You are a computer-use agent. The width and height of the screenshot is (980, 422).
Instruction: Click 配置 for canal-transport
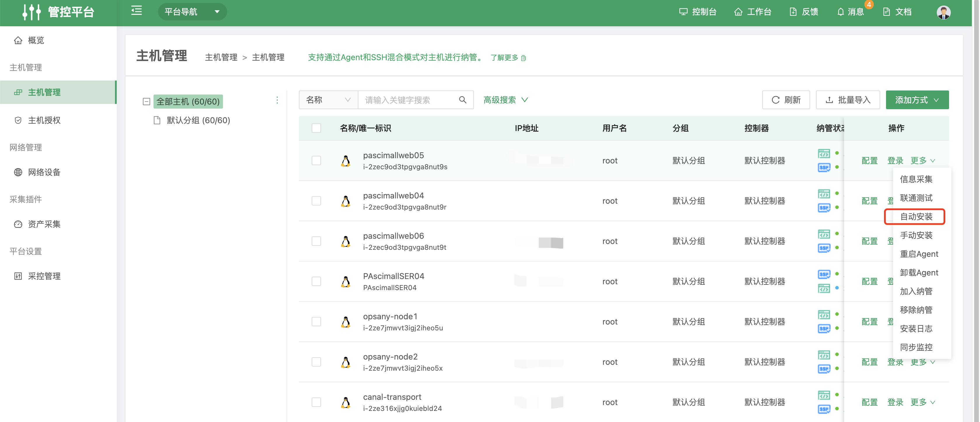pos(869,402)
